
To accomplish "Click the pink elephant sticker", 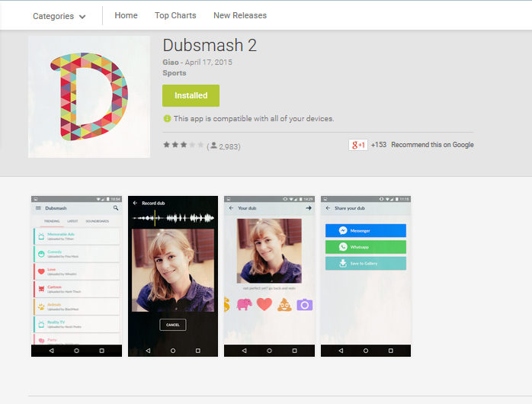I will (x=245, y=304).
